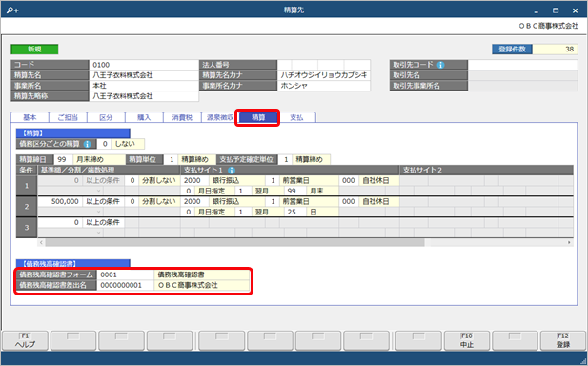Click info icon beside 支払サイト1 header
588x366 pixels.
click(x=232, y=171)
